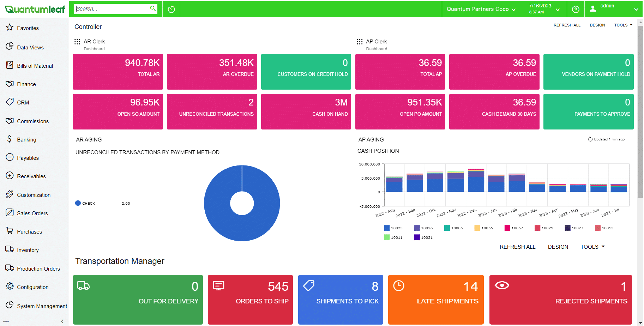Click the 10011 light green legend swatch
The height and width of the screenshot is (326, 644).
coord(387,237)
